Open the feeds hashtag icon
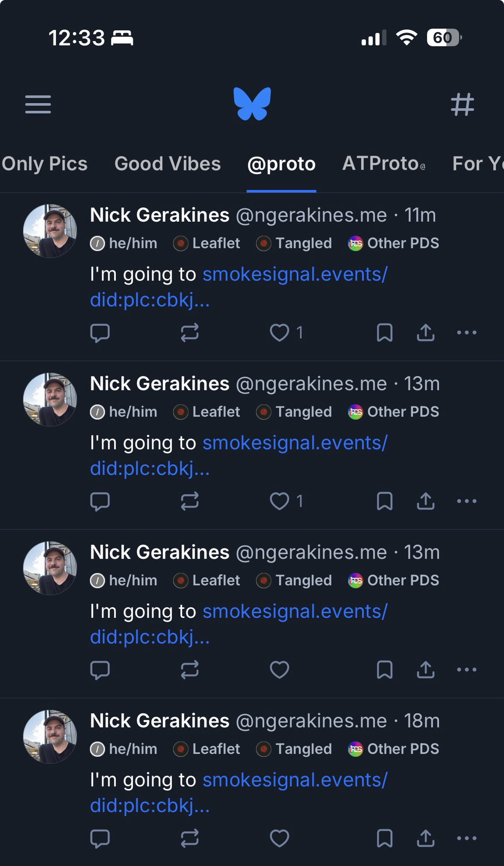The image size is (504, 866). click(x=462, y=104)
